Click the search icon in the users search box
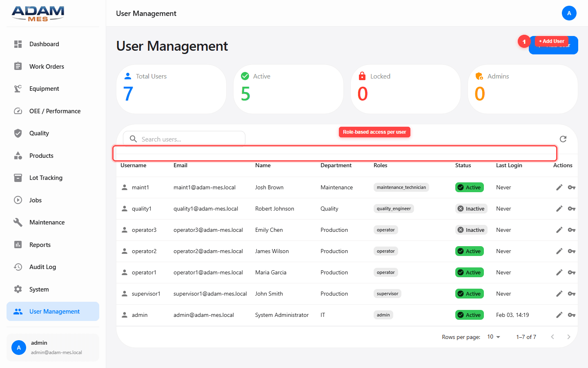588x368 pixels. pos(133,139)
